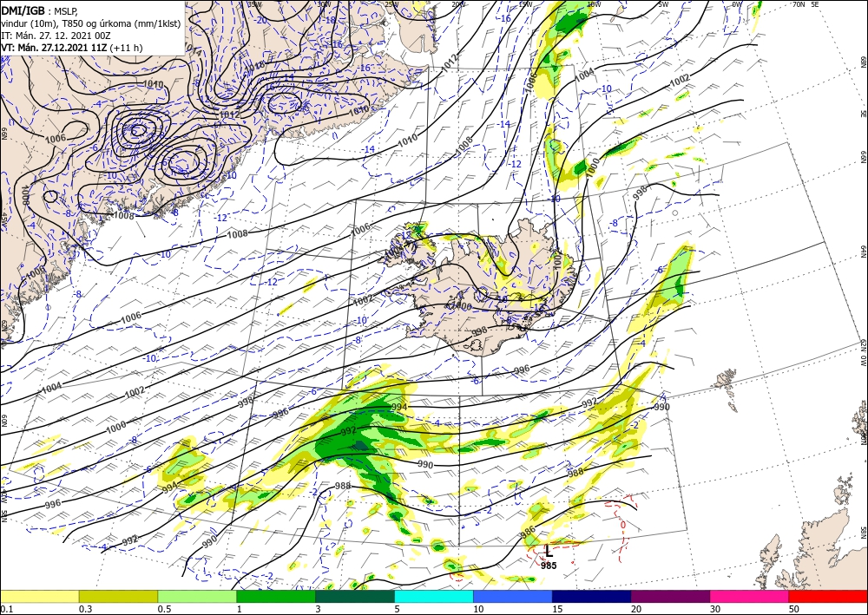Pick the bright blue 10 mm legend swatch
868x615 pixels.
(x=513, y=596)
